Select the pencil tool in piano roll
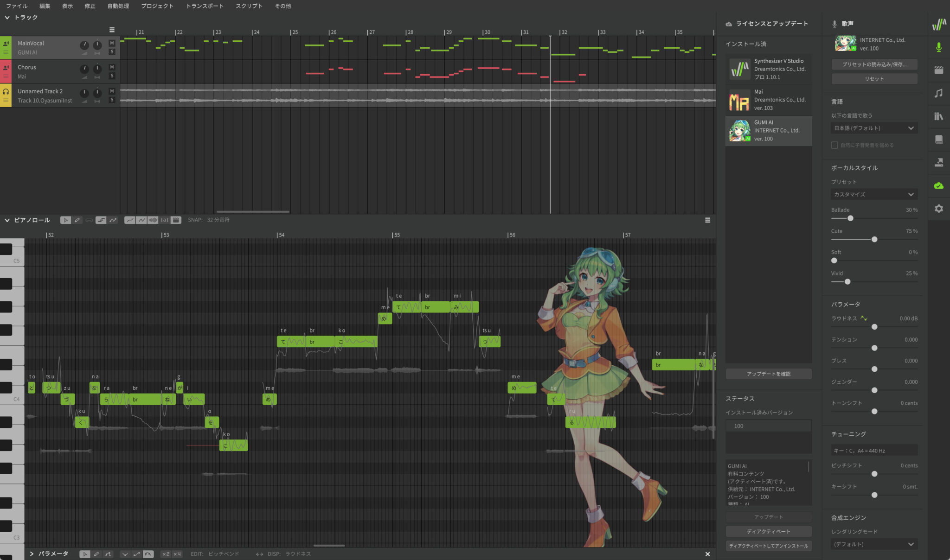Viewport: 950px width, 560px height. pos(77,220)
